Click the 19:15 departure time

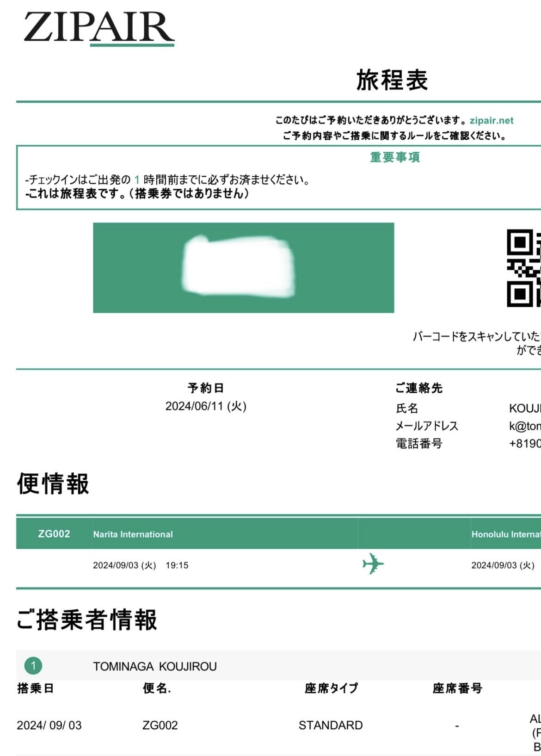[x=177, y=565]
